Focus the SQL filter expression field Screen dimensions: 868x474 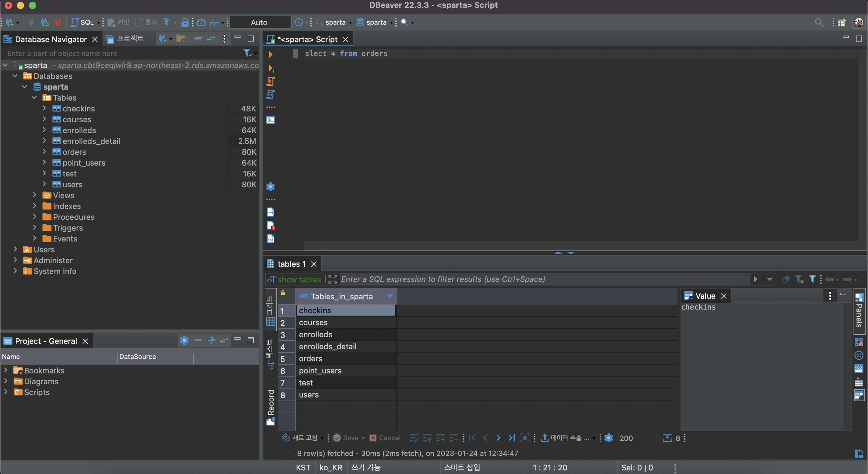tap(544, 279)
